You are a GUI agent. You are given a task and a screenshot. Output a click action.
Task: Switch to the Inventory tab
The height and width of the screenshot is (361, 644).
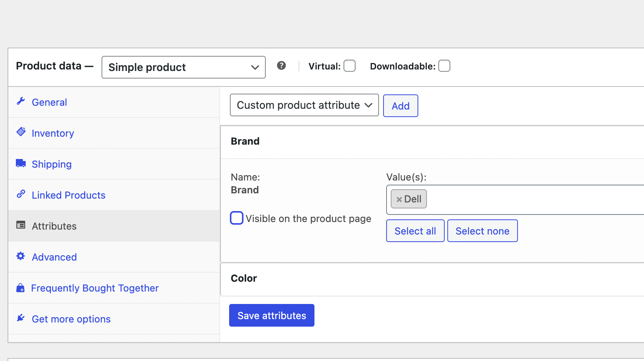[53, 133]
